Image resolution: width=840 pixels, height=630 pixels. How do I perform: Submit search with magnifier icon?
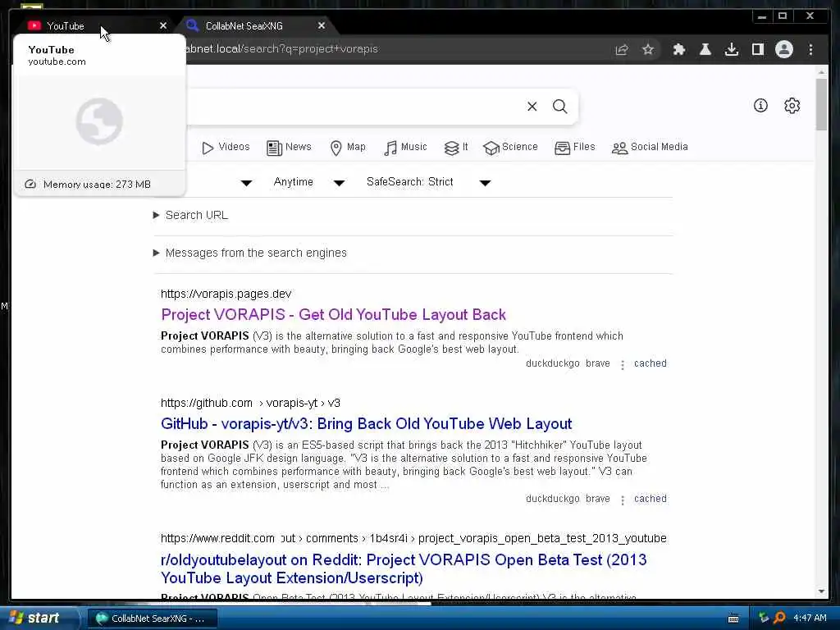[x=559, y=107]
